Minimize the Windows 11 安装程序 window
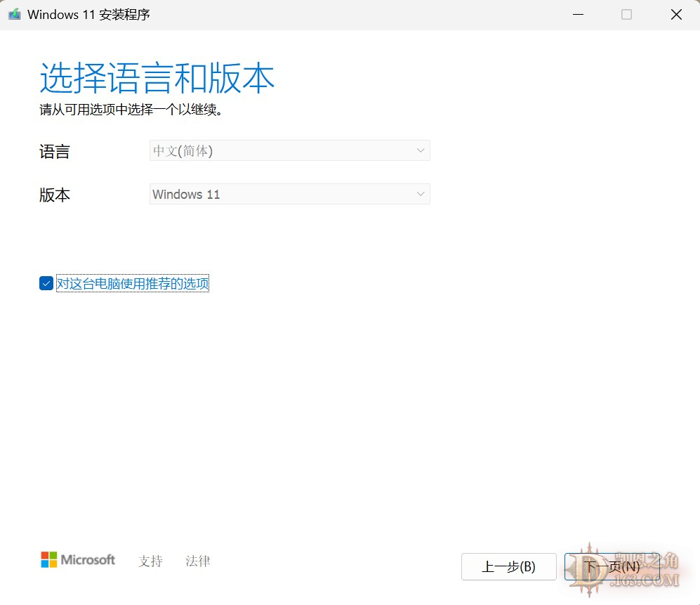This screenshot has width=700, height=605. (578, 14)
